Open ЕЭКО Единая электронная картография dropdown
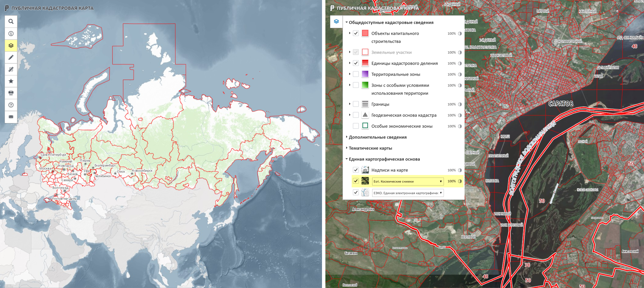The height and width of the screenshot is (288, 644). (x=408, y=193)
